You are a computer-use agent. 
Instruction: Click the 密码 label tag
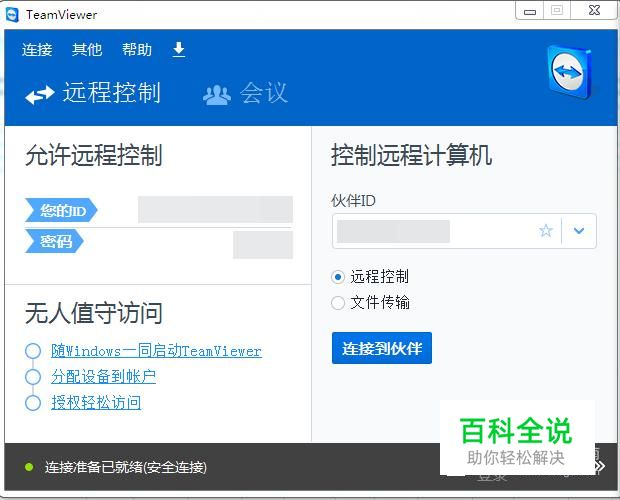pyautogui.click(x=54, y=241)
